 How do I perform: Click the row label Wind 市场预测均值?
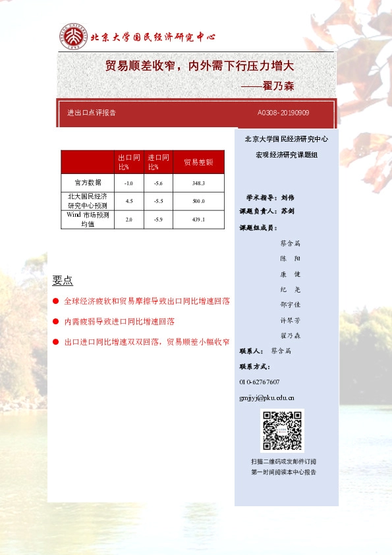[x=88, y=219]
